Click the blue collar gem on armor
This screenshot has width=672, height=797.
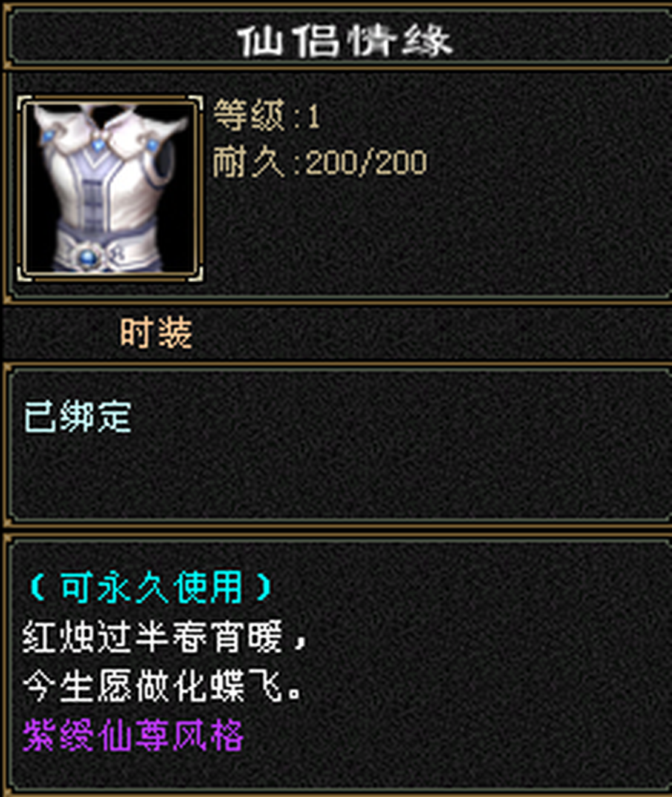(x=97, y=145)
